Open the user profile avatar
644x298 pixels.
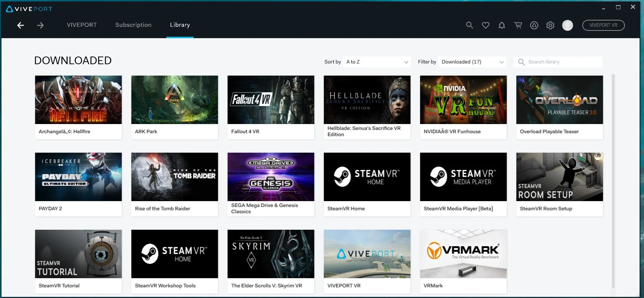[x=568, y=25]
